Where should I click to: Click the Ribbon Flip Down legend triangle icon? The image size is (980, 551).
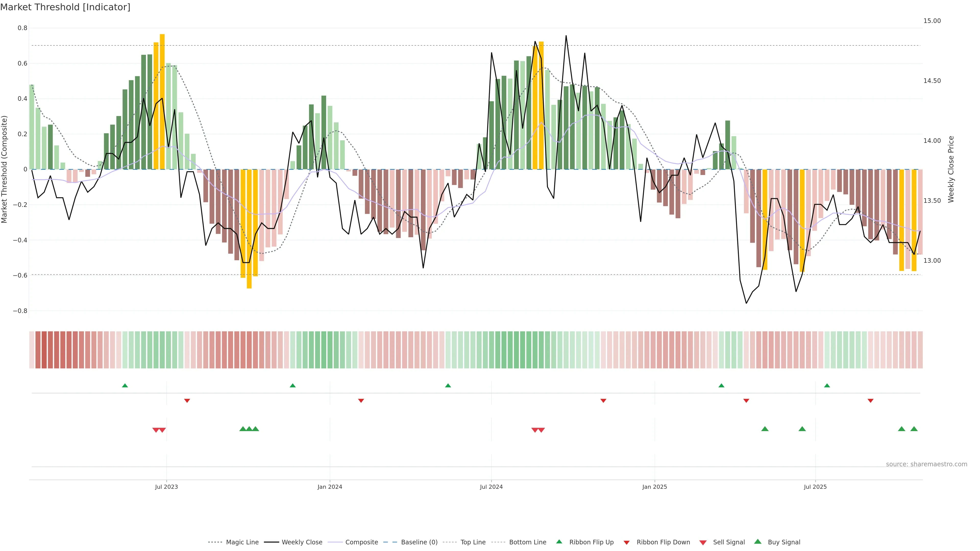pyautogui.click(x=627, y=543)
